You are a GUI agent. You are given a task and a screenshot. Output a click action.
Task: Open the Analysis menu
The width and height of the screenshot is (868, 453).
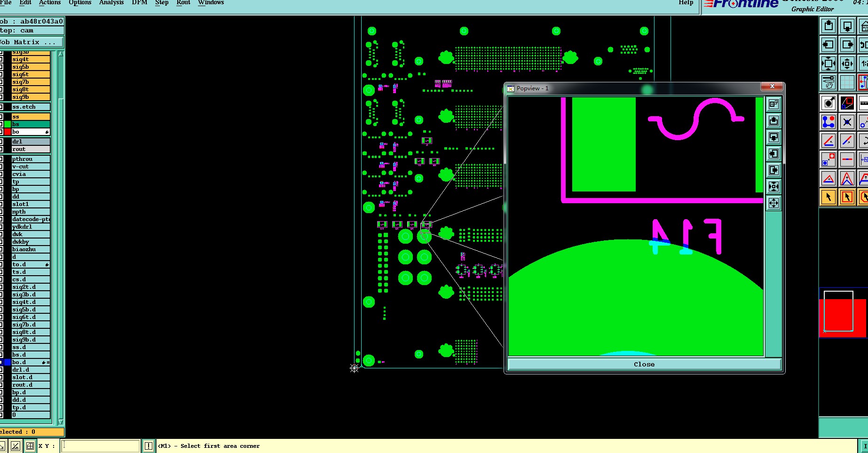tap(111, 2)
